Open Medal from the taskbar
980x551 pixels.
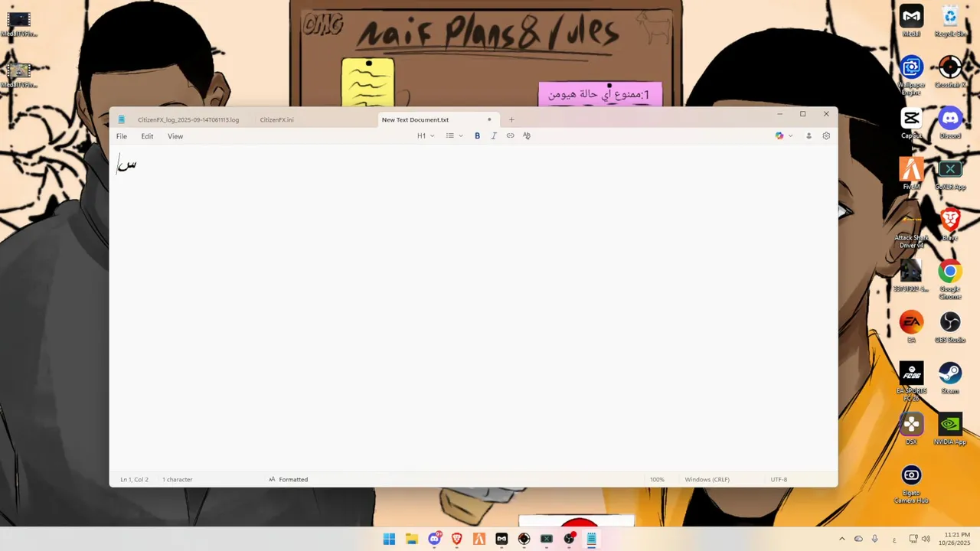tap(501, 539)
